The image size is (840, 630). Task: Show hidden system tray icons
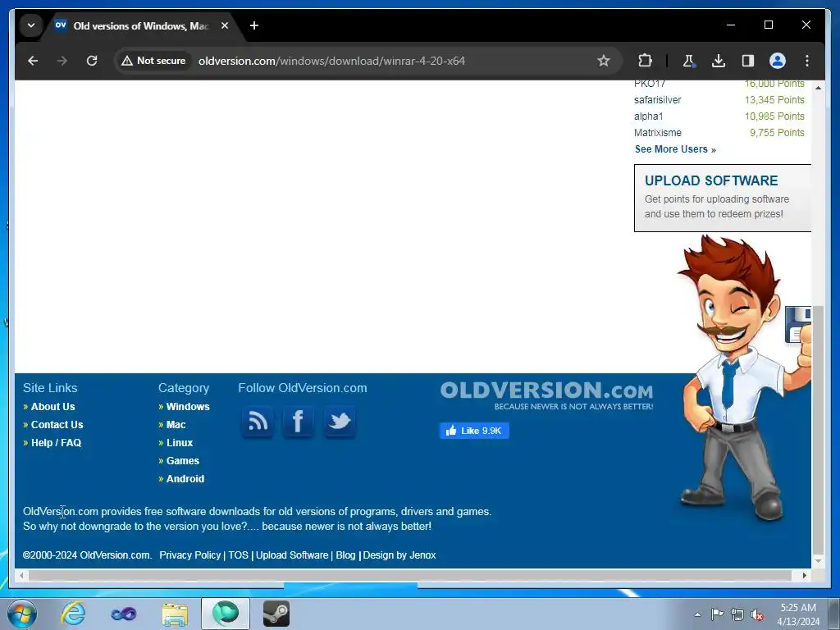point(697,614)
